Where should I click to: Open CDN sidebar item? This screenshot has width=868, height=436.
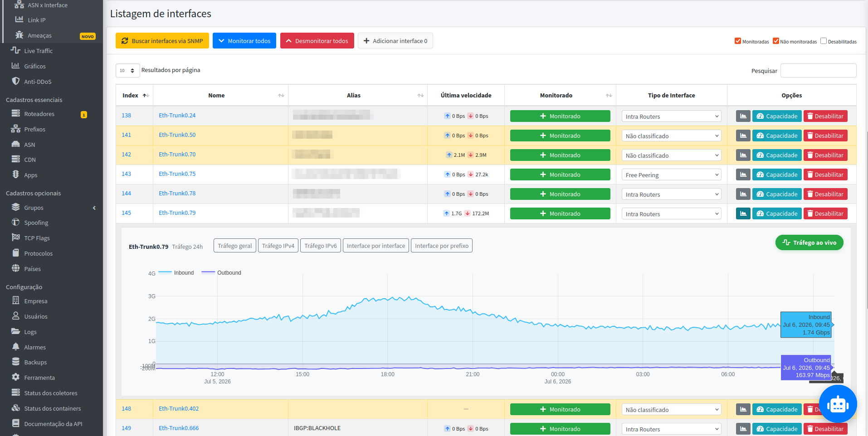30,160
